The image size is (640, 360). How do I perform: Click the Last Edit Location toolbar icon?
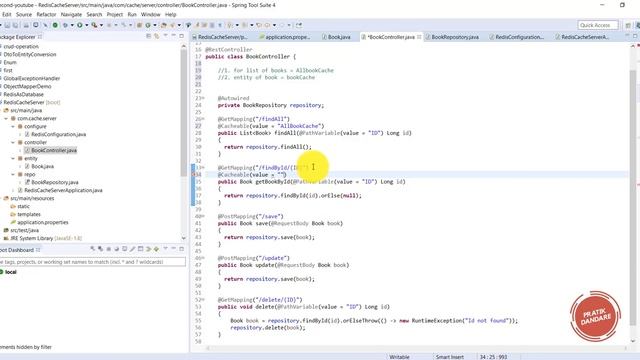[259, 25]
